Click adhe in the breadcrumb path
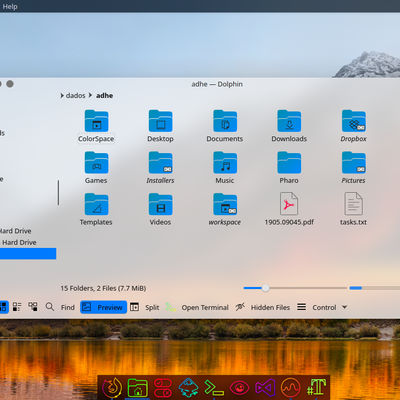 click(x=104, y=96)
